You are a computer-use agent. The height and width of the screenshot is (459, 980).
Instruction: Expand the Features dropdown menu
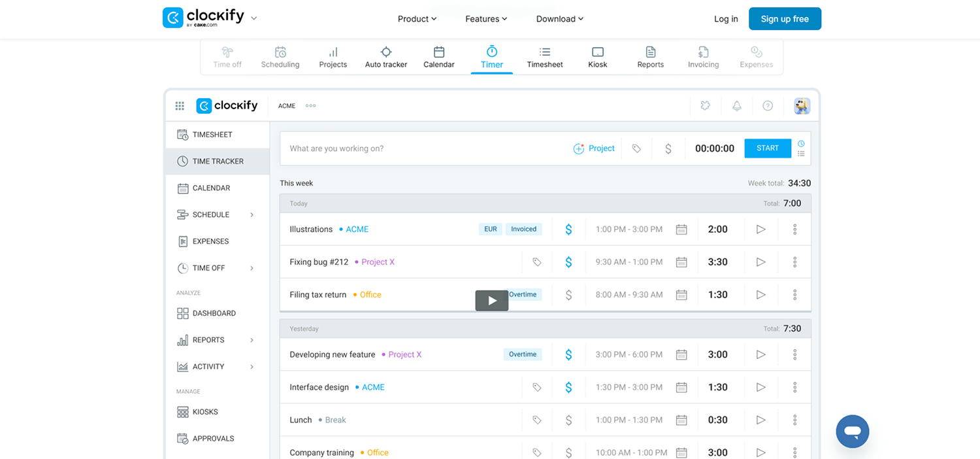486,19
